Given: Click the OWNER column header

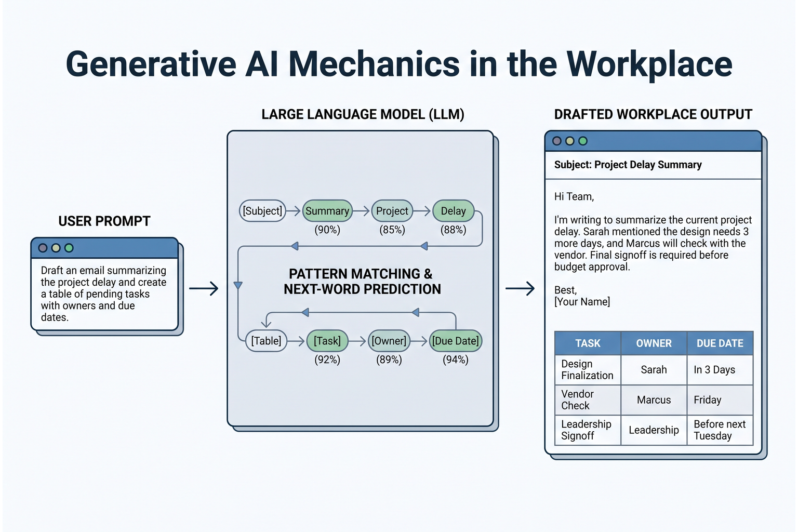Looking at the screenshot, I should click(654, 343).
